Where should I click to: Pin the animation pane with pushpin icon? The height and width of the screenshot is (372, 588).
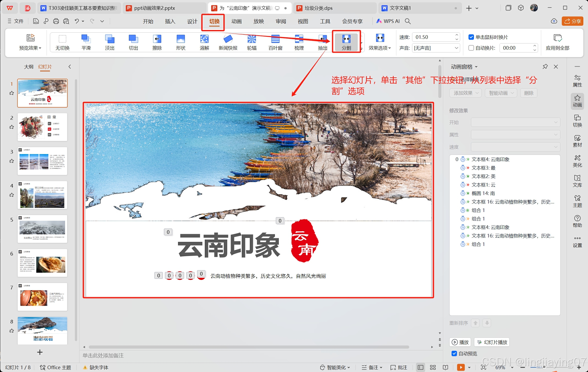point(545,67)
